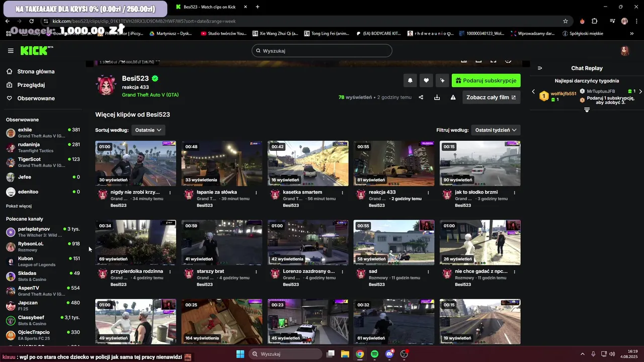644x362 pixels.
Task: Open File Explorer from taskbar
Action: 345,354
